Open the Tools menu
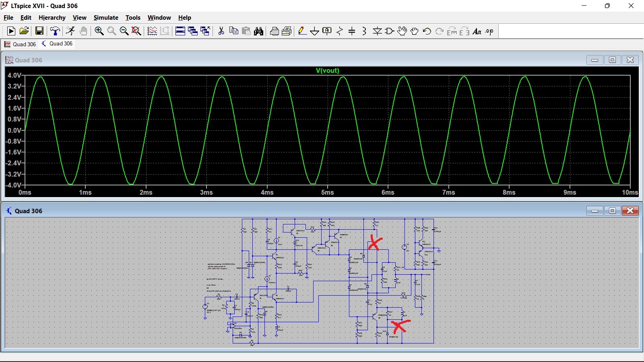The width and height of the screenshot is (644, 362). [x=133, y=18]
